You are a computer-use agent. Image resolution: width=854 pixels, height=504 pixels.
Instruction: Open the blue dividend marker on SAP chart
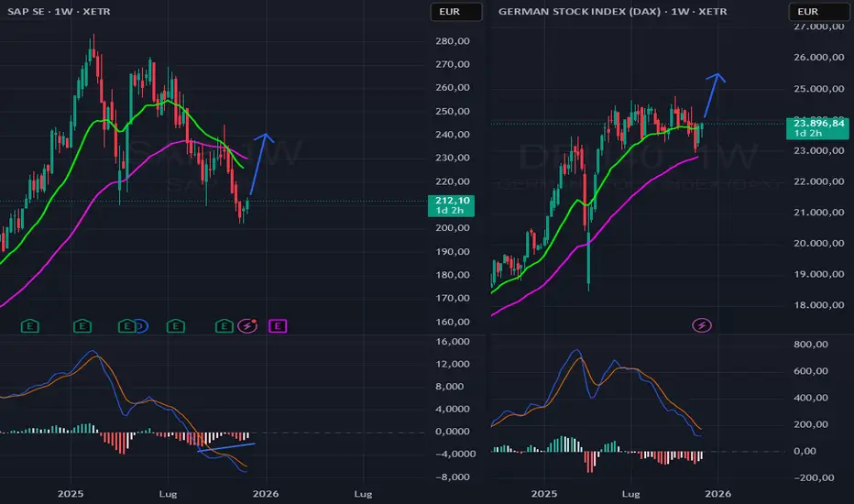point(142,326)
